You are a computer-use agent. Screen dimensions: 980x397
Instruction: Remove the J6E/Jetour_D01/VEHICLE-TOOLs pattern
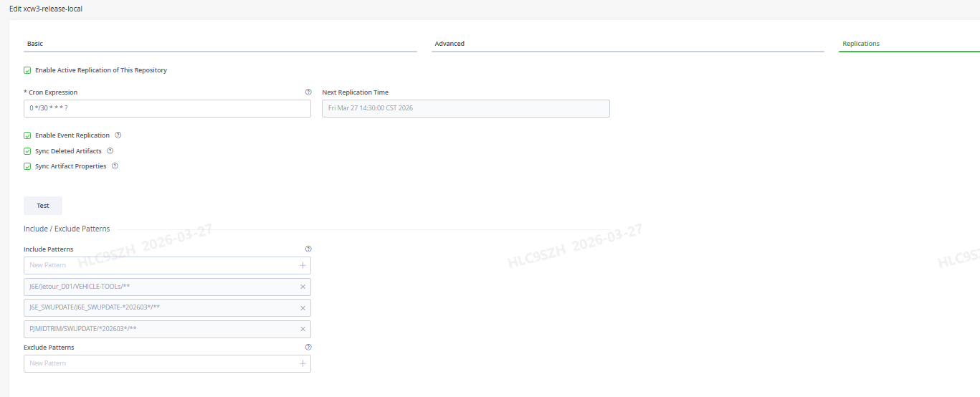coord(303,287)
